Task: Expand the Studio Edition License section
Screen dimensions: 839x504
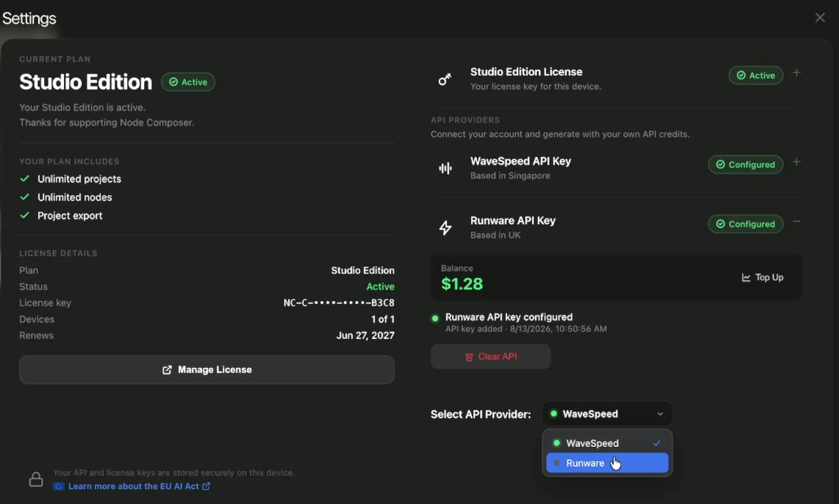Action: point(797,73)
